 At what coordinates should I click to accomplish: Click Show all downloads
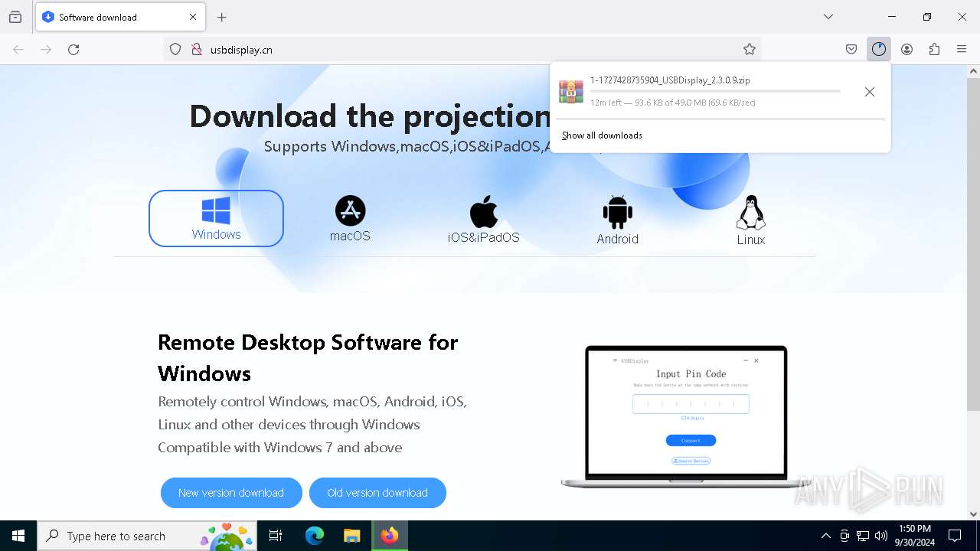click(602, 135)
